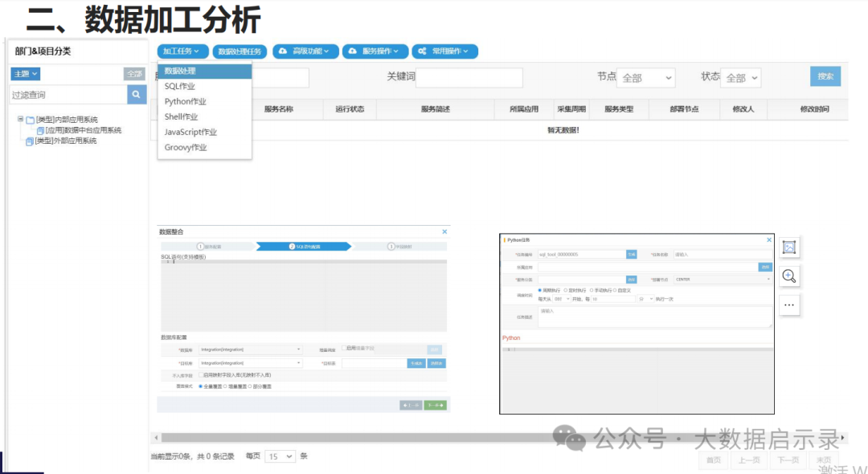
Task: Click 服务名称 column header
Action: coord(278,109)
